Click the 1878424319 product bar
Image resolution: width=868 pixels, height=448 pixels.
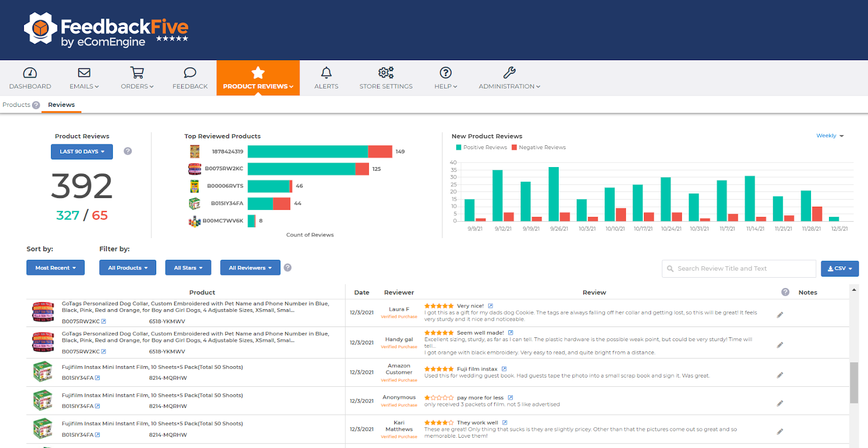(320, 152)
